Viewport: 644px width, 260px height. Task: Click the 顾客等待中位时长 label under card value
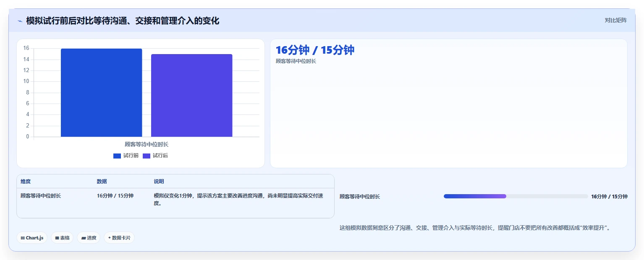(296, 61)
